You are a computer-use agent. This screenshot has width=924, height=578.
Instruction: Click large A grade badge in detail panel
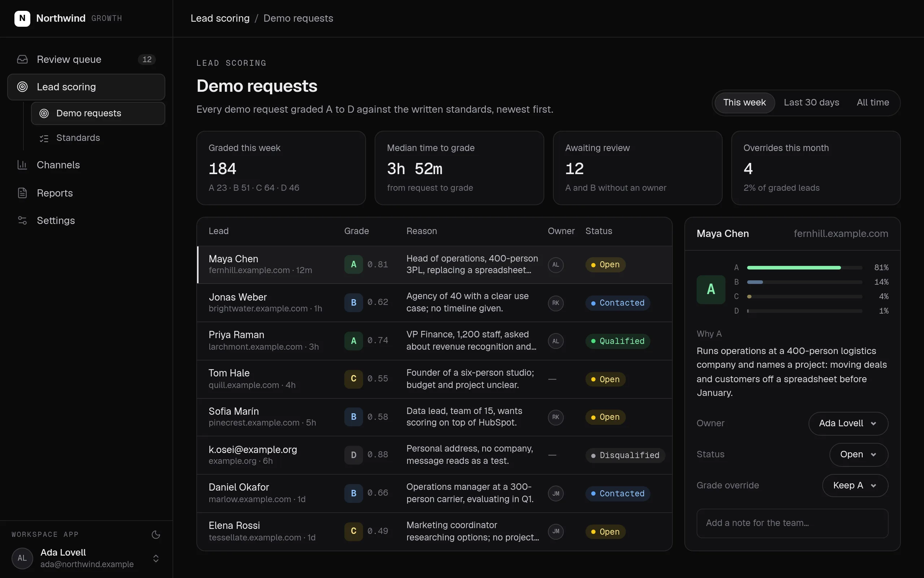click(x=711, y=289)
